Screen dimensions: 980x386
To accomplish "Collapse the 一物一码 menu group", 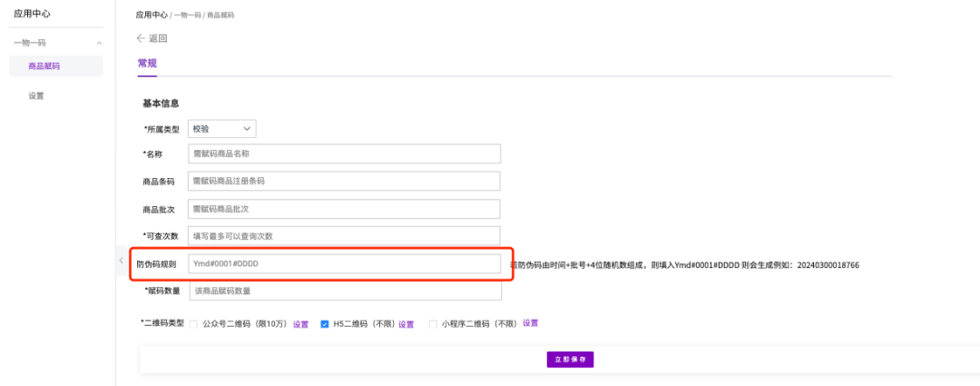I will [x=99, y=43].
